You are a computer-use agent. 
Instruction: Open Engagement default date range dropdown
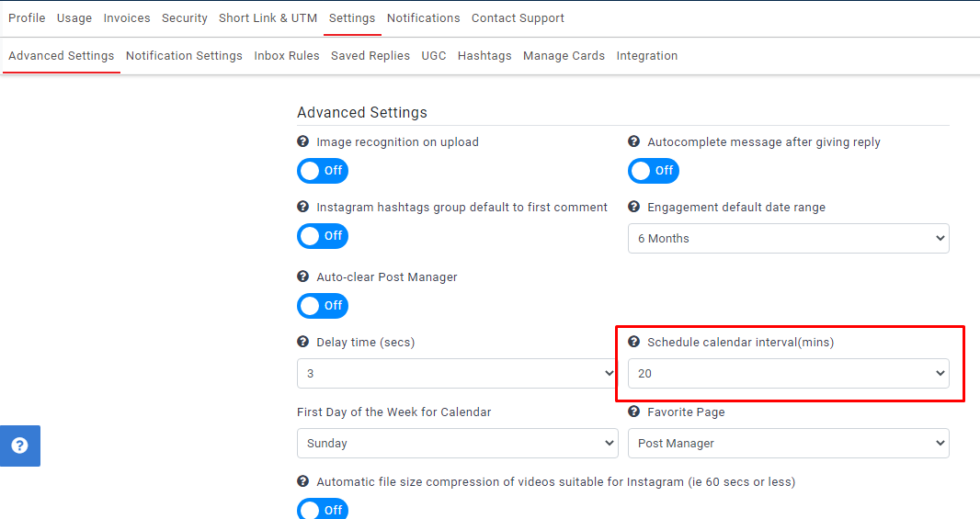788,239
